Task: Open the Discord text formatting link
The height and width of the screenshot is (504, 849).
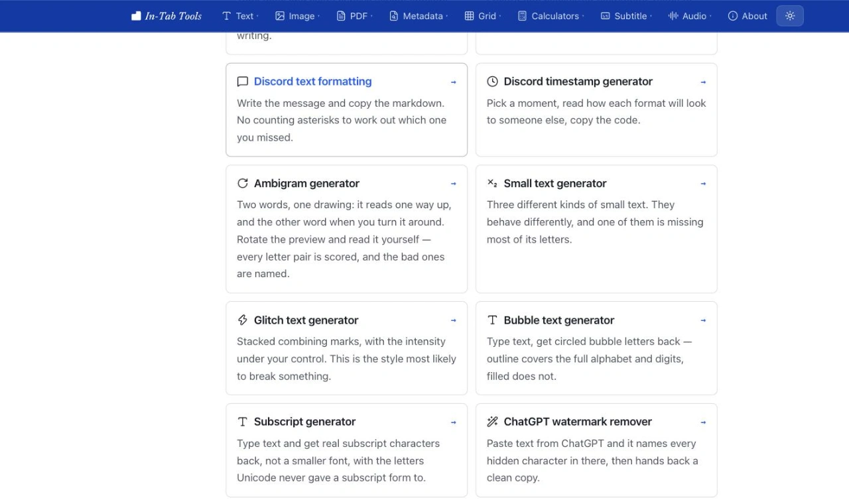Action: (312, 82)
